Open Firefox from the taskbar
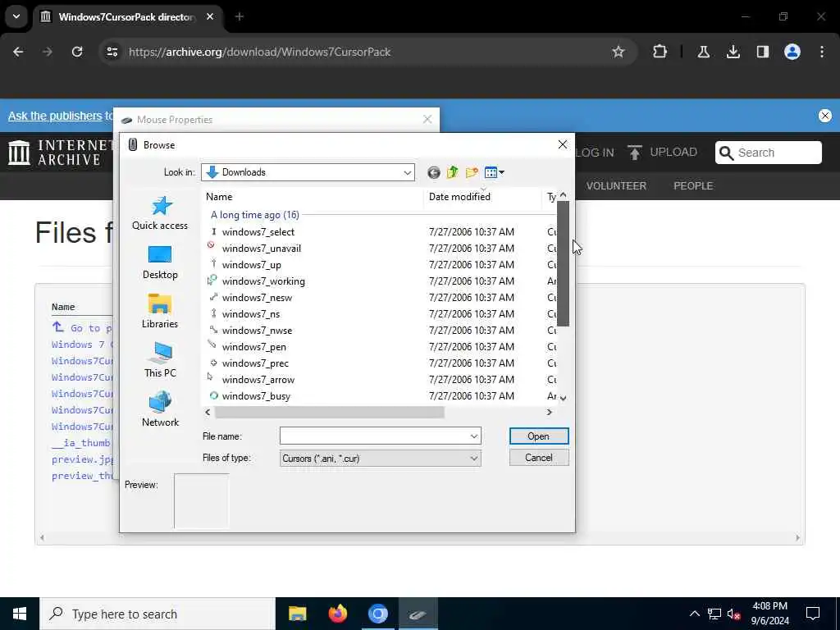This screenshot has height=630, width=840. [337, 614]
